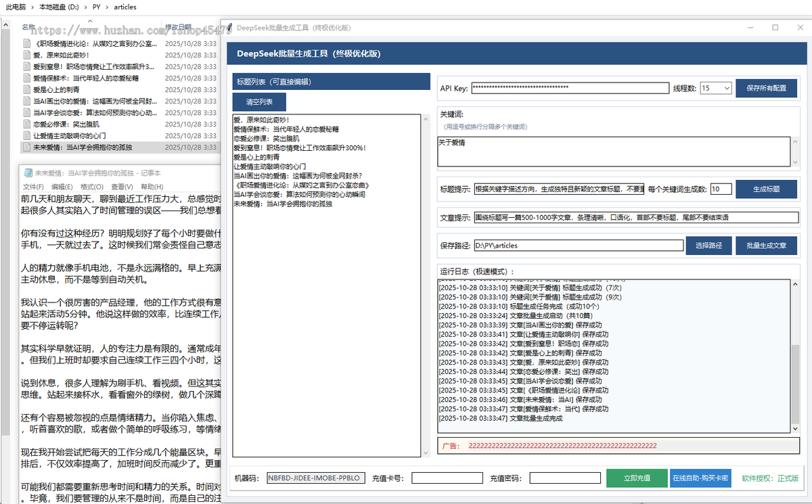Click file icon of 《职场爱情进化论 in Explorer

click(x=27, y=43)
